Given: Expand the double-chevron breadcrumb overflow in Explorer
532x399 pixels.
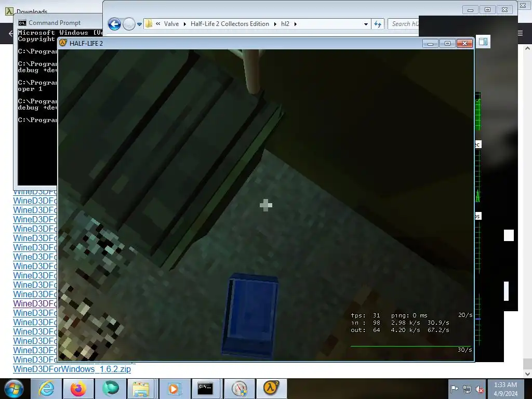Looking at the screenshot, I should 158,24.
